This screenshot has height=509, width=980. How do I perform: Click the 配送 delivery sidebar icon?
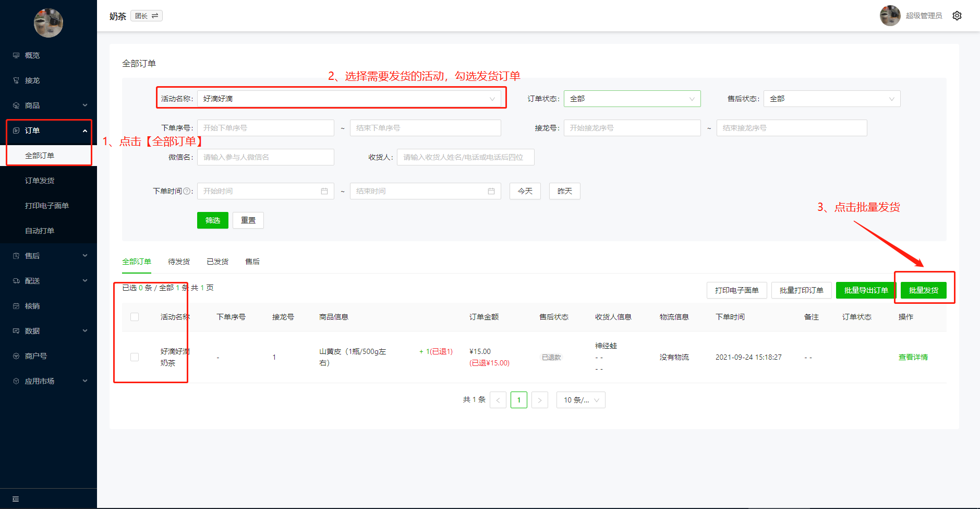[x=16, y=281]
